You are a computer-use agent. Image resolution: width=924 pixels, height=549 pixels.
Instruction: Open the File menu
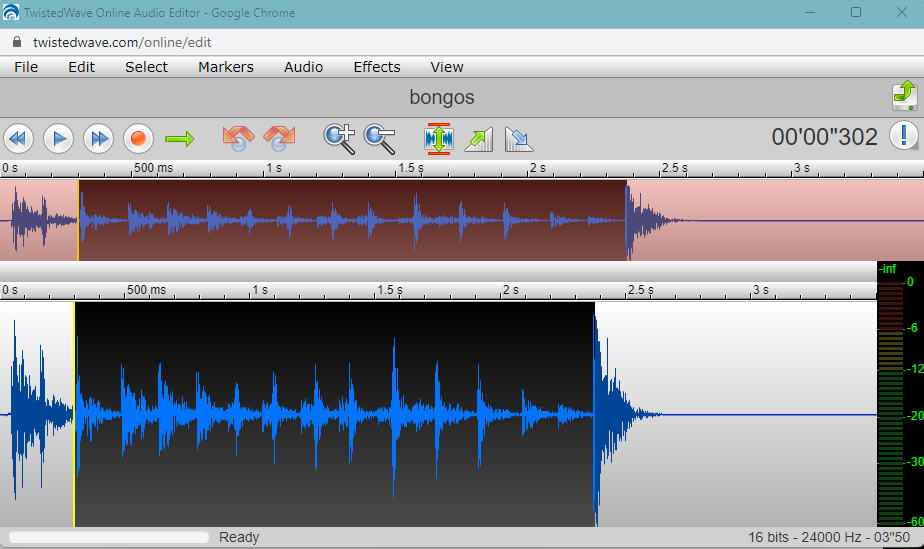[26, 67]
